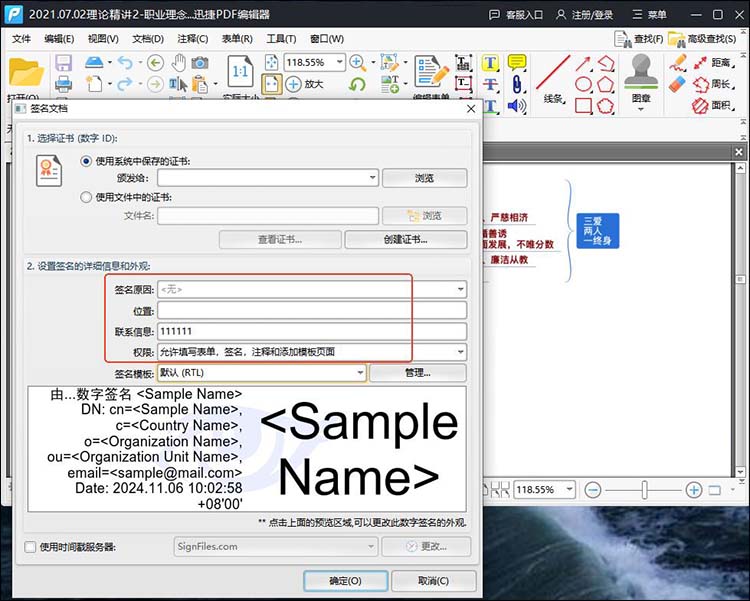This screenshot has width=750, height=601.
Task: Click the bottom zoom in plus button
Action: coord(694,490)
